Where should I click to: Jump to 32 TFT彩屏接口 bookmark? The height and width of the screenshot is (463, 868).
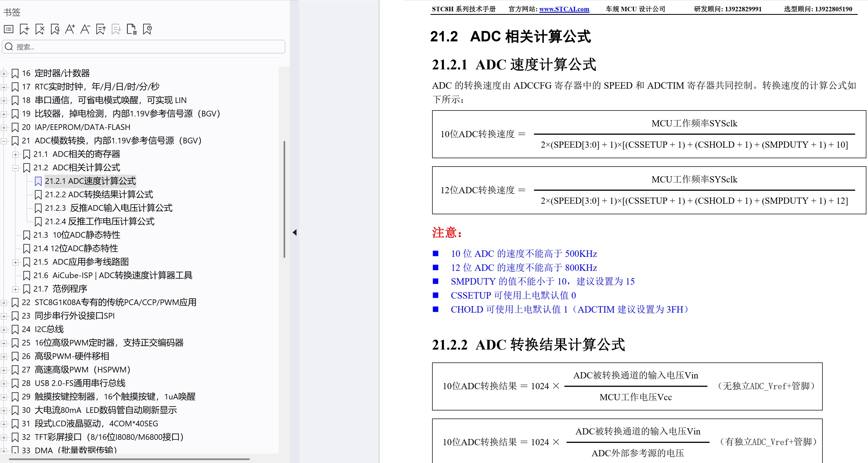tap(103, 437)
